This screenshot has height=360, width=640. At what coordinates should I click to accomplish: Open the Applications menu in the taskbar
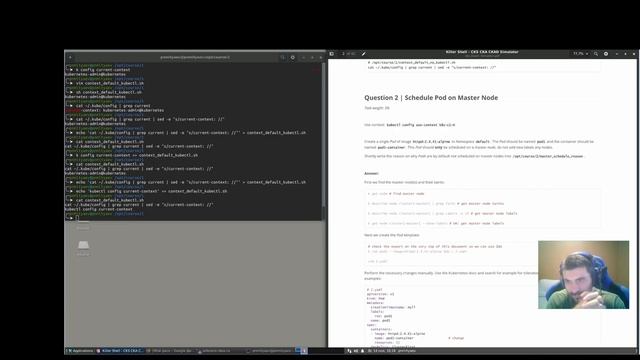80,351
